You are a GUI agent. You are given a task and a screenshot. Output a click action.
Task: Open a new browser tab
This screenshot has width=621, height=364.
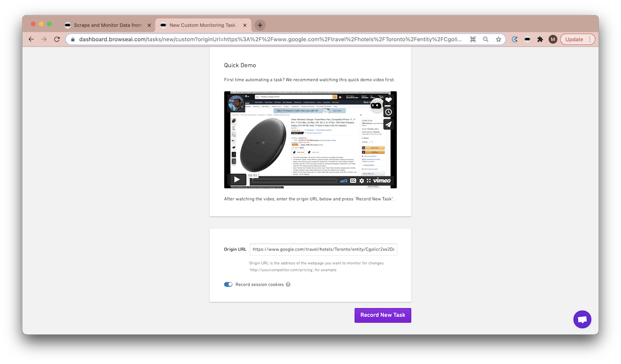260,25
